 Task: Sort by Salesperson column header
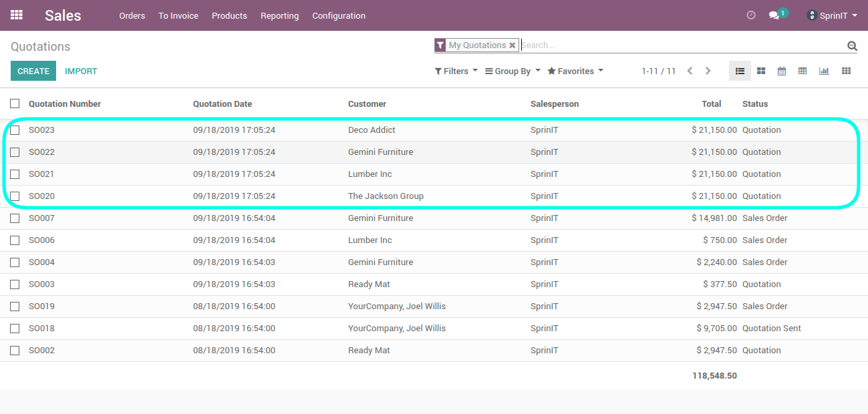pos(555,103)
